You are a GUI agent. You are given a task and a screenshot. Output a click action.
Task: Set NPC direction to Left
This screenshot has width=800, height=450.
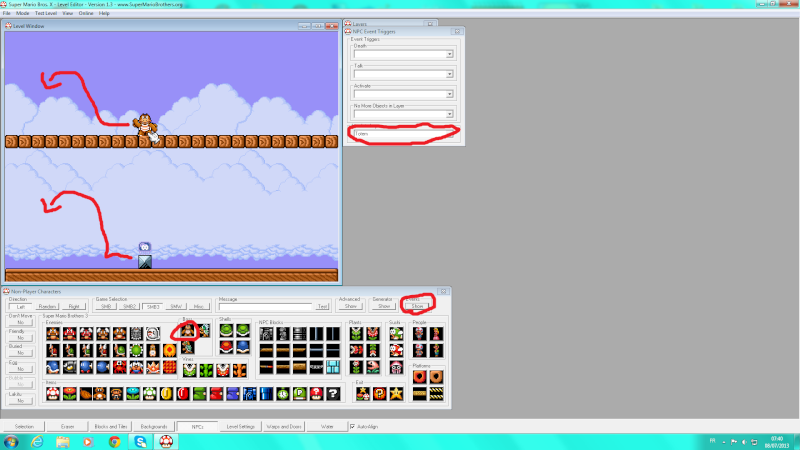[x=20, y=307]
